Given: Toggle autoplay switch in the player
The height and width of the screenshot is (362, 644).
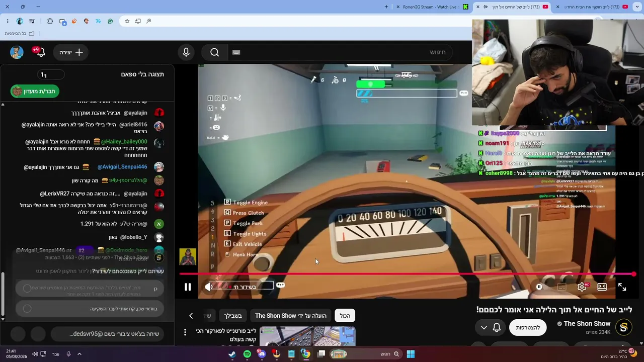Looking at the screenshot, I should point(539,287).
